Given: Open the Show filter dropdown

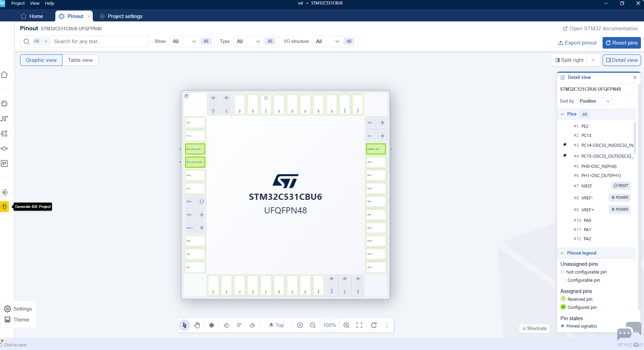Looking at the screenshot, I should pos(184,41).
